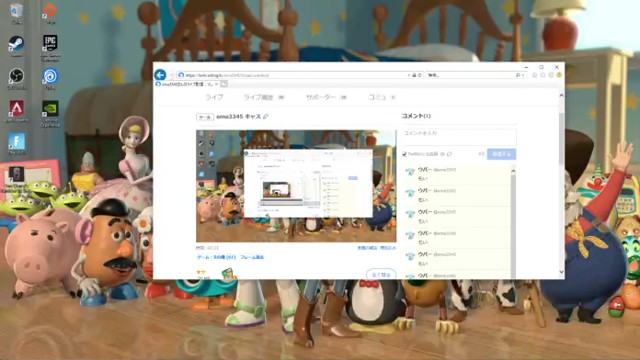Open the favorites star in the browser toolbar
The image size is (640, 360).
click(x=543, y=75)
